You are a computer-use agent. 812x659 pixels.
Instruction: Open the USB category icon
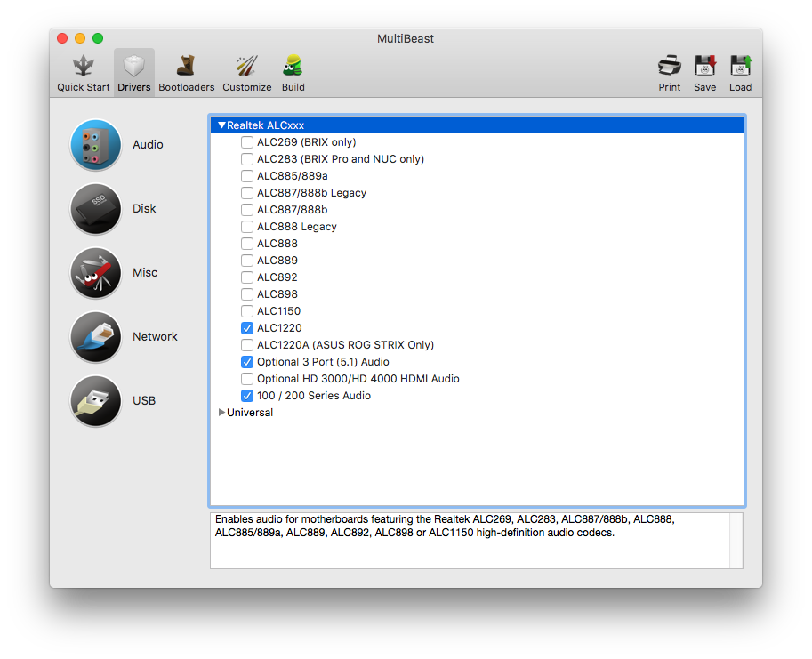[x=96, y=401]
